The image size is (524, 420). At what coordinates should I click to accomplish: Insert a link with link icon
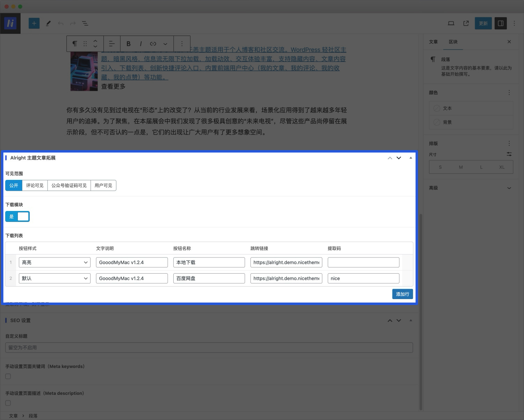153,44
